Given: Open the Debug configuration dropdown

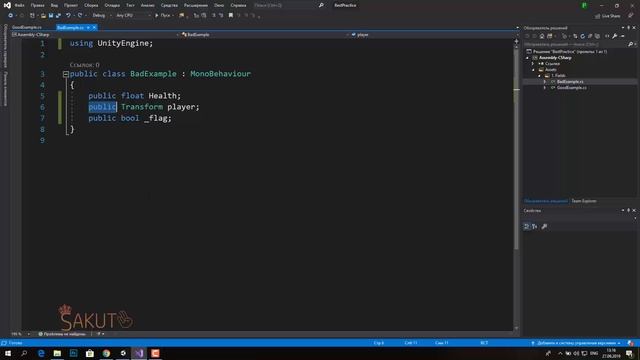Looking at the screenshot, I should coord(101,16).
